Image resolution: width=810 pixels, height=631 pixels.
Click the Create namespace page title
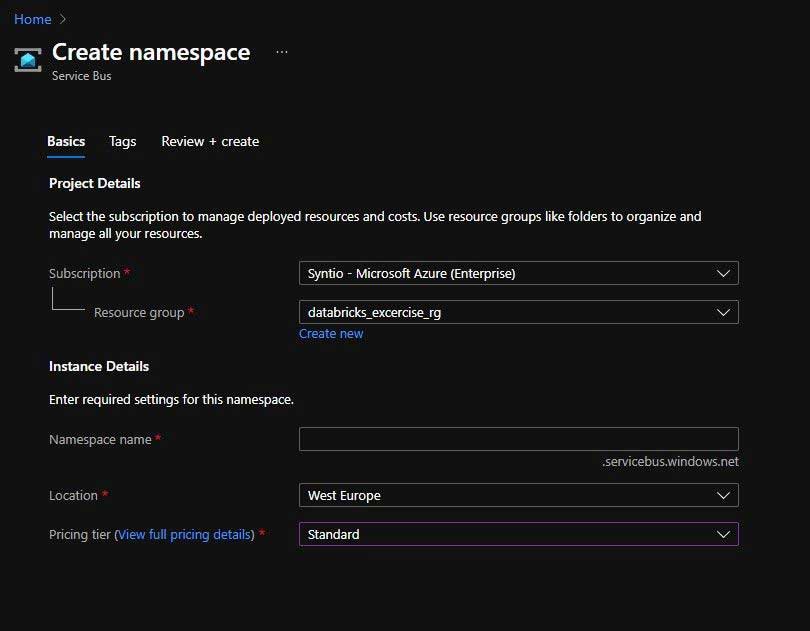151,52
